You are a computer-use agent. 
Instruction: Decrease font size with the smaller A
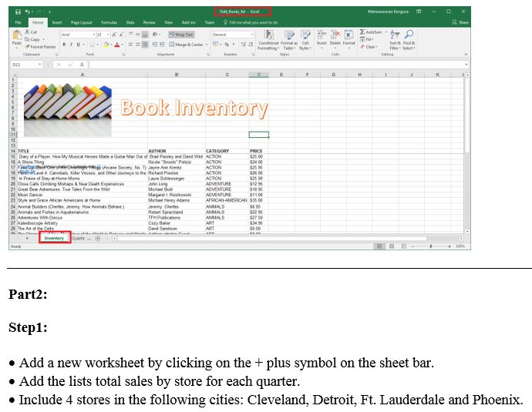(x=121, y=35)
